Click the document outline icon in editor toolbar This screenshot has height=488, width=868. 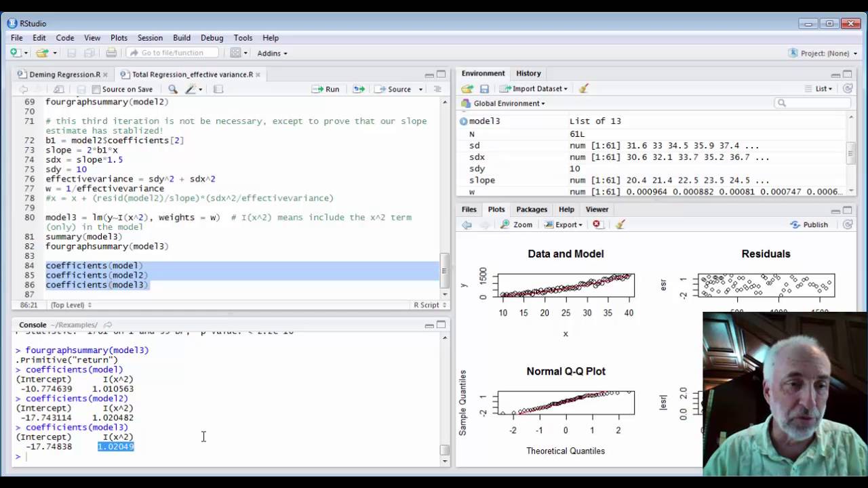click(437, 89)
